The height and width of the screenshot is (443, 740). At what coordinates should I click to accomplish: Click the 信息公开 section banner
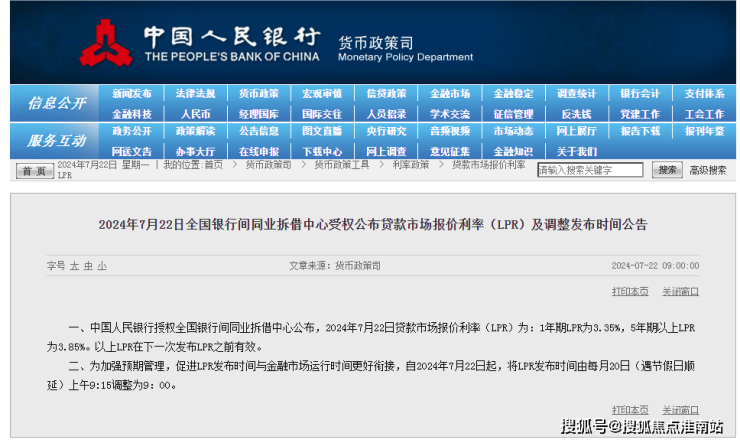coord(57,103)
